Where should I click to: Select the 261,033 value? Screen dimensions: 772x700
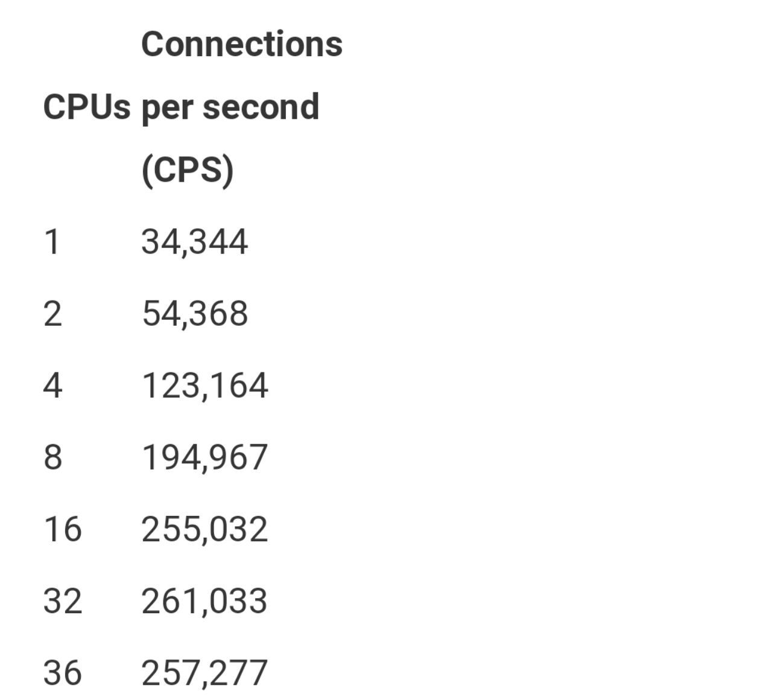pyautogui.click(x=204, y=601)
